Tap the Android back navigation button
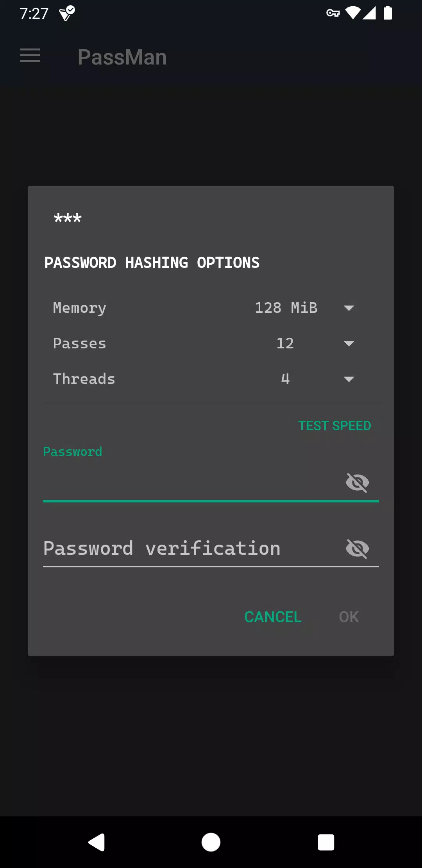422x868 pixels. pyautogui.click(x=97, y=842)
